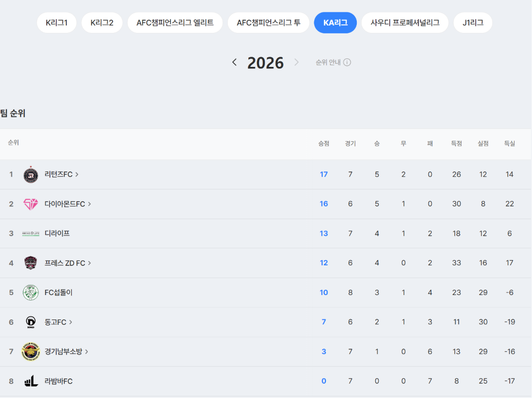Click the 프레스 ZD FC crest
Screen dimensions: 532x398
point(31,263)
